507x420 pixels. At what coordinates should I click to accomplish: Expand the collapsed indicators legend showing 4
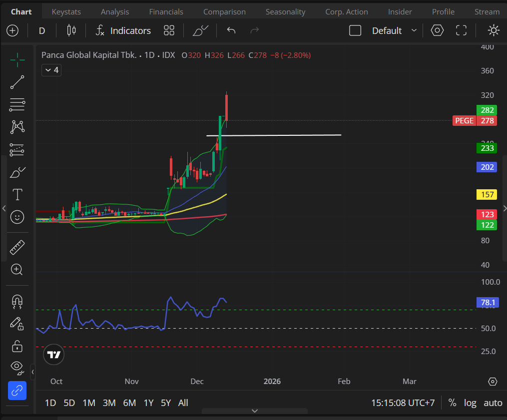tap(51, 70)
